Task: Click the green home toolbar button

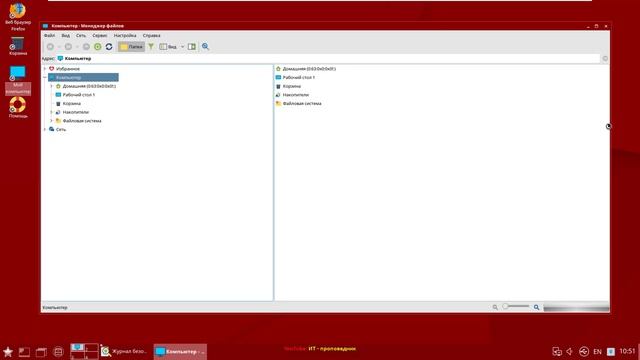Action: click(98, 47)
